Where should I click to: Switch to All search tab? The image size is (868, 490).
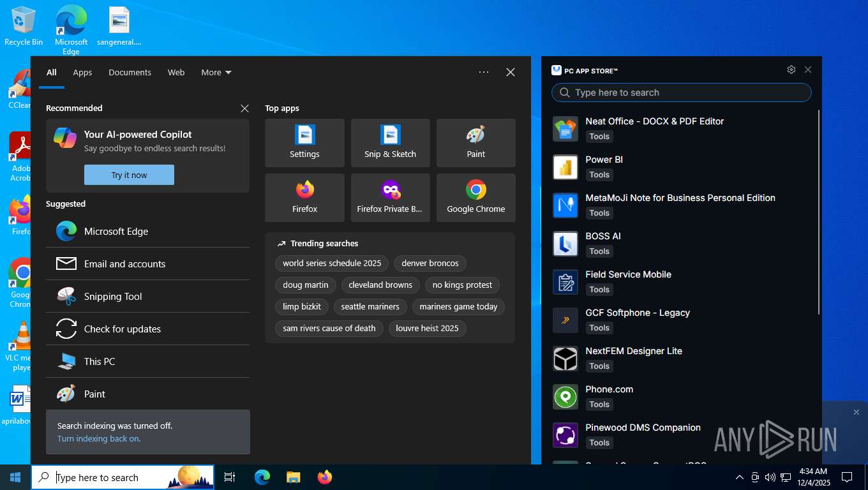click(x=51, y=72)
